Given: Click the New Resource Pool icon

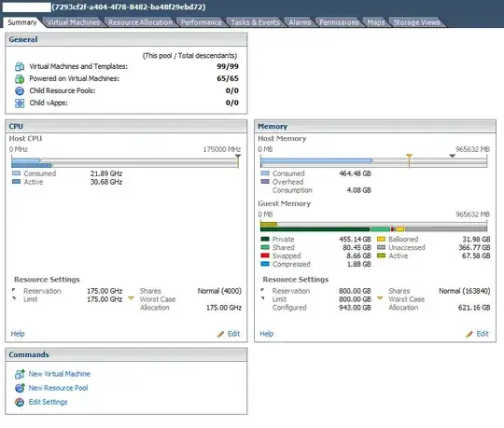Looking at the screenshot, I should 20,388.
